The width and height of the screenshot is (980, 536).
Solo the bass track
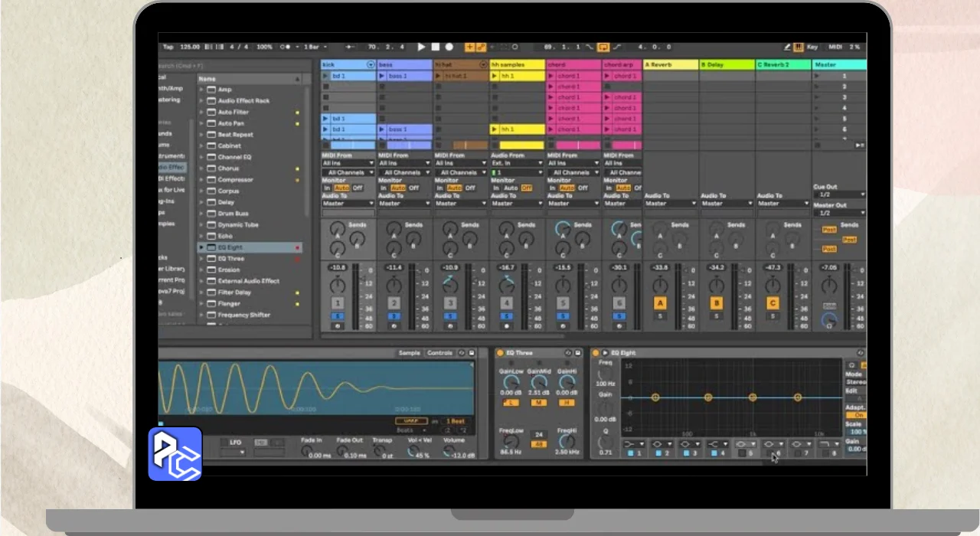tap(394, 316)
